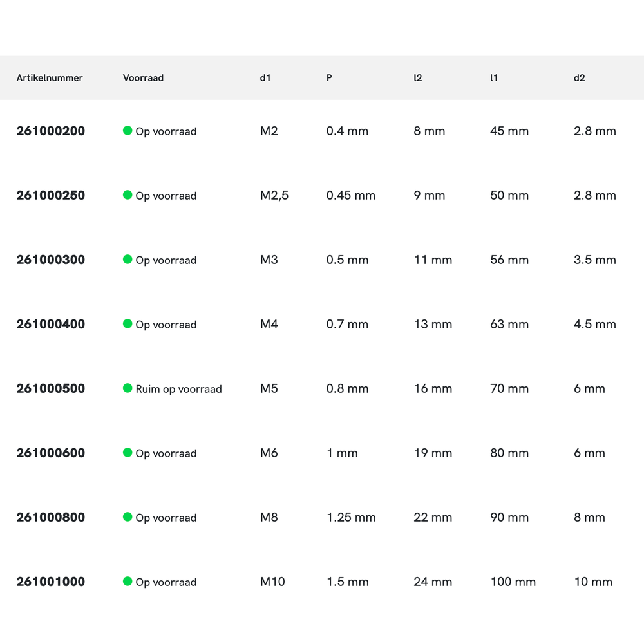Click the green stock indicator for 261000400
Screen dimensions: 644x644
[128, 324]
